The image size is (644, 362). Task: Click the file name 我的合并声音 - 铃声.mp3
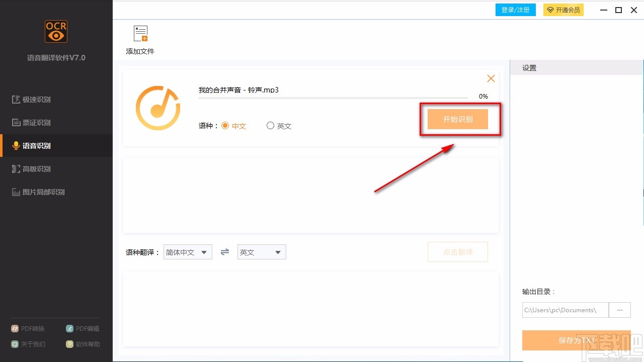coord(238,90)
